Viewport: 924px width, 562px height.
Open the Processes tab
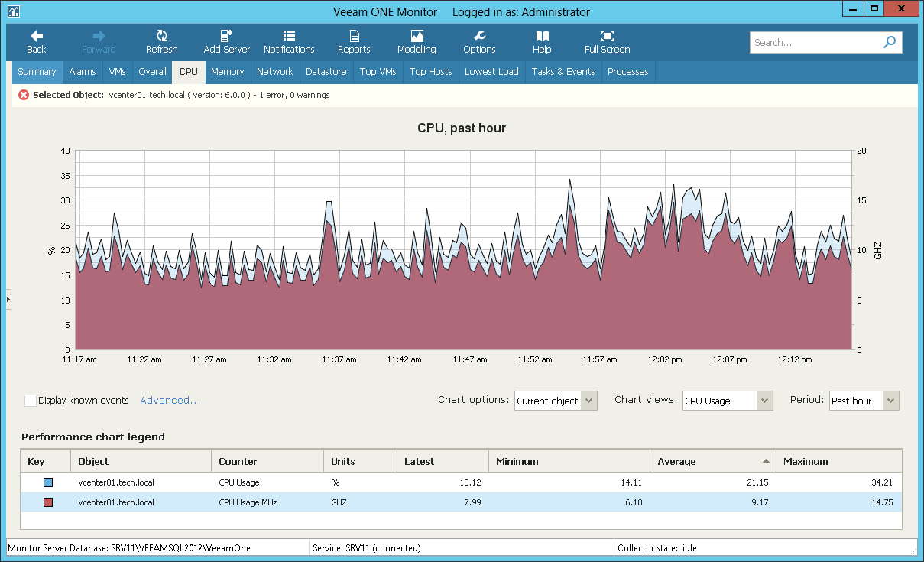(627, 72)
